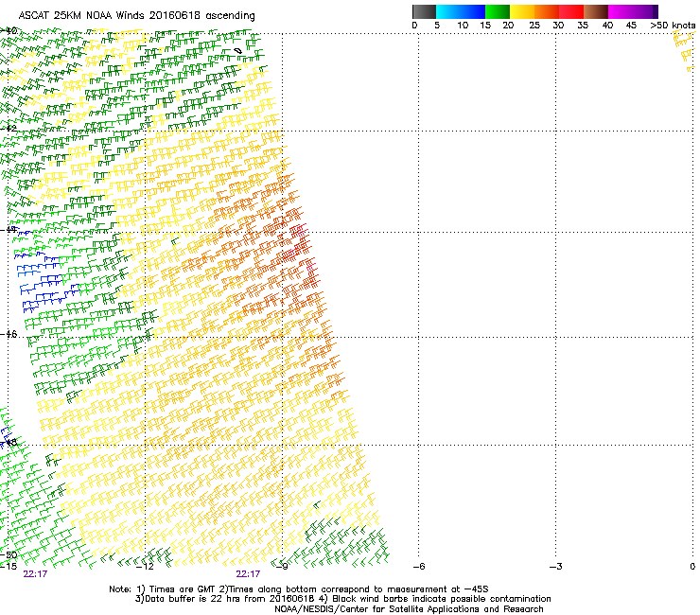This screenshot has width=700, height=615.
Task: Click the "22:17" timestamp beside the -15 label
Action: [35, 574]
